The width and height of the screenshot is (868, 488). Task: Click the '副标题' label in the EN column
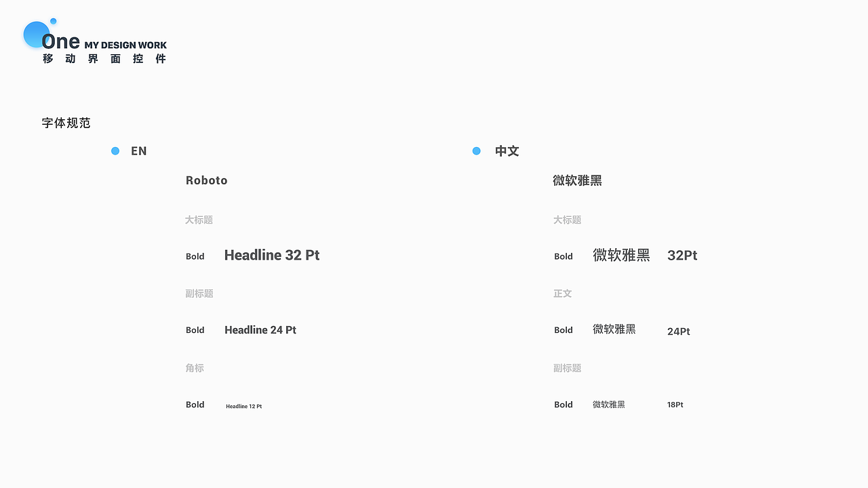click(199, 293)
